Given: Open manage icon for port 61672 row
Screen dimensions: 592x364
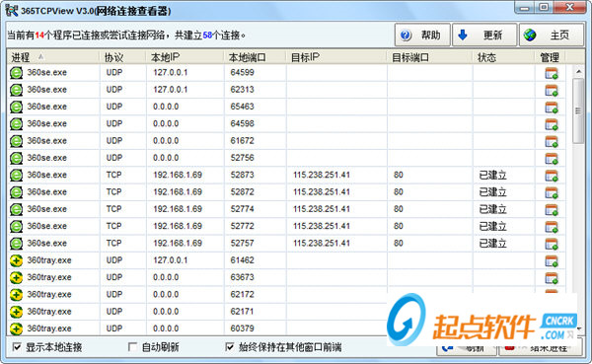Looking at the screenshot, I should [552, 141].
